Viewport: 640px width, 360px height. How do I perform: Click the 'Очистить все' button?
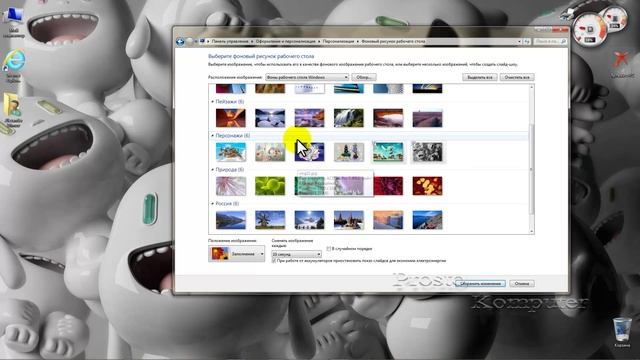(x=517, y=77)
